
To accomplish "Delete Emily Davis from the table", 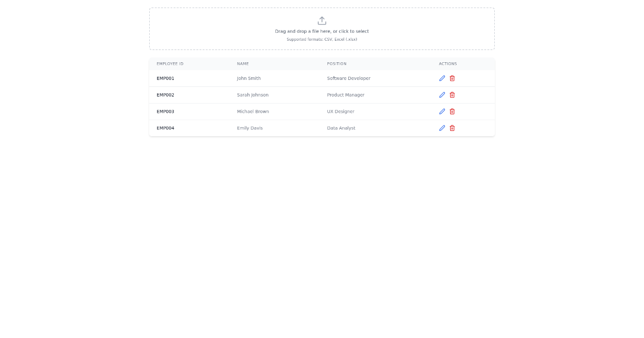I will click(452, 128).
